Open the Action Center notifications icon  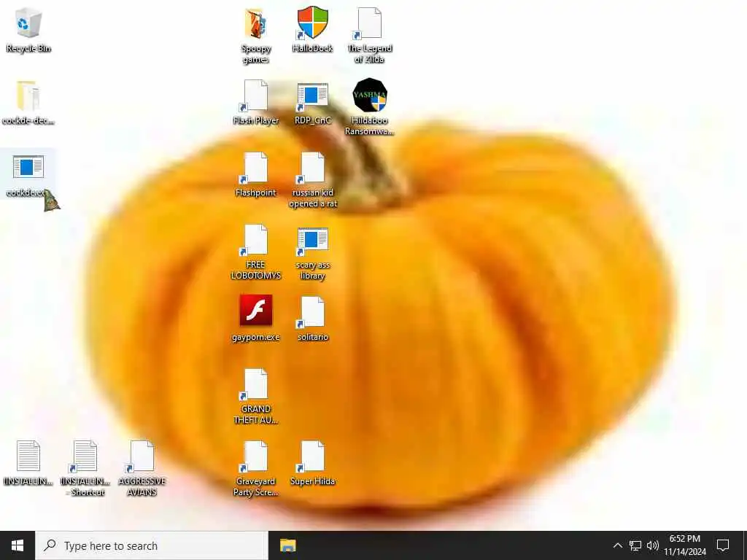click(723, 545)
